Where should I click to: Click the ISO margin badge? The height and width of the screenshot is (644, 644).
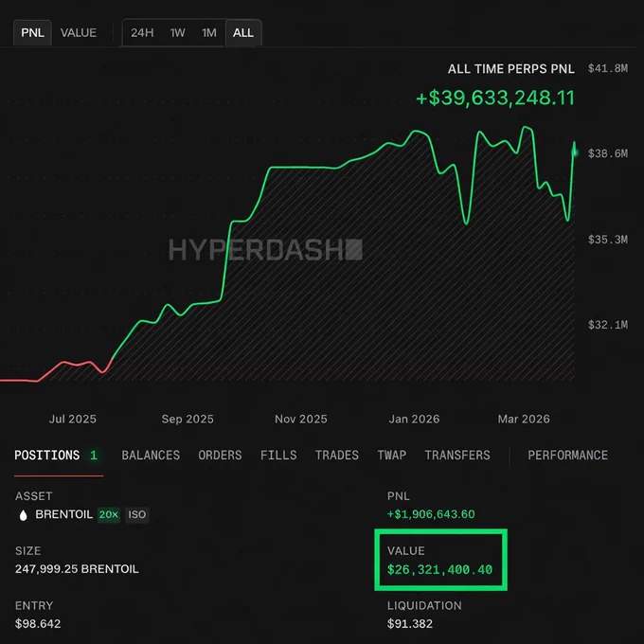coord(136,514)
